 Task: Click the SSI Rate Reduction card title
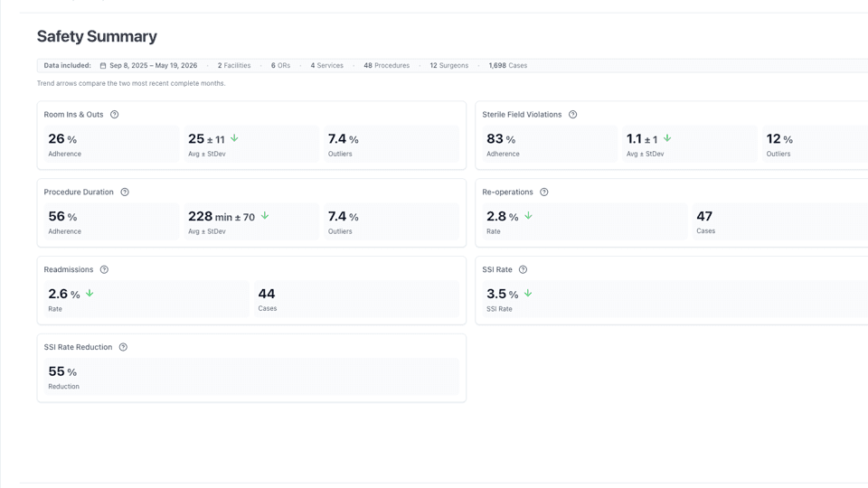(x=78, y=347)
